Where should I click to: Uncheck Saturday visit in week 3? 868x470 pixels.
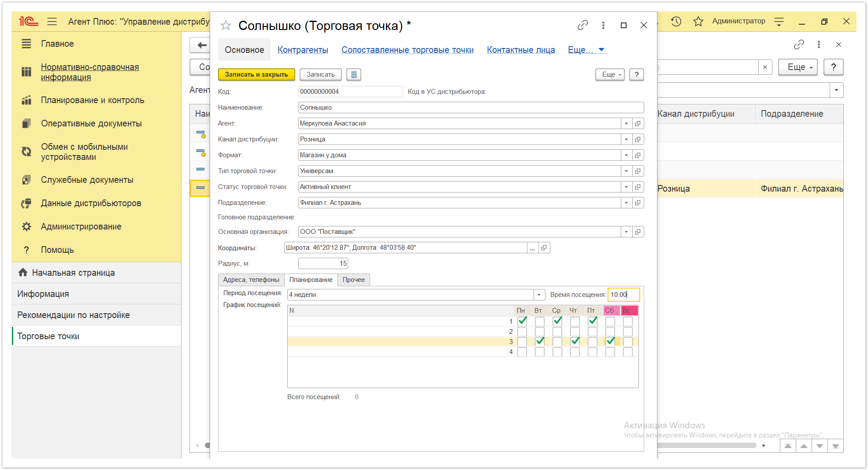(x=610, y=341)
